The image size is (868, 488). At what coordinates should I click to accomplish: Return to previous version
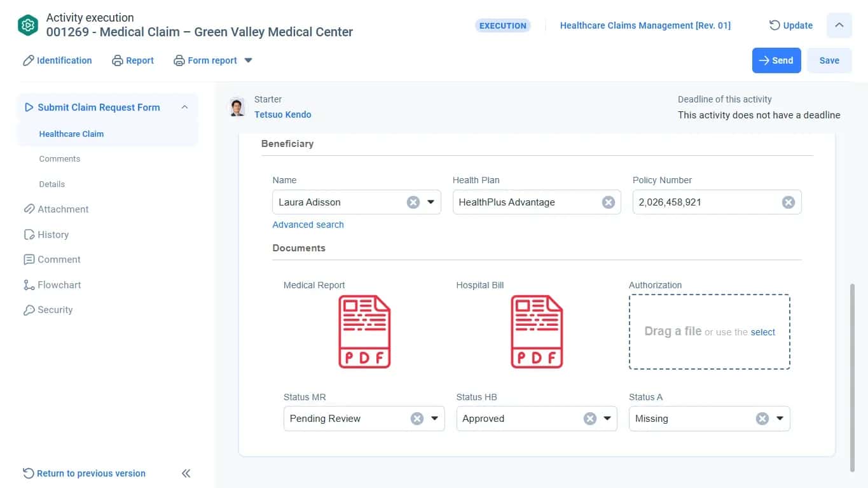click(84, 473)
